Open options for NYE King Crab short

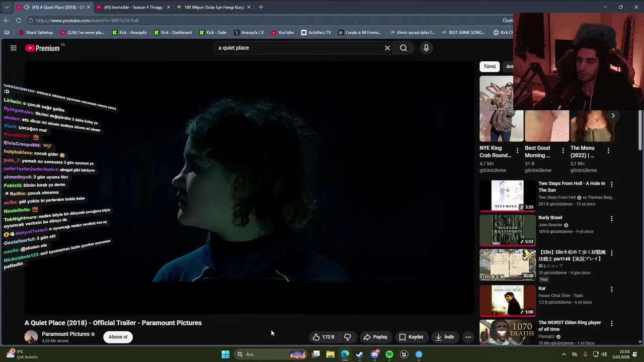point(517,150)
